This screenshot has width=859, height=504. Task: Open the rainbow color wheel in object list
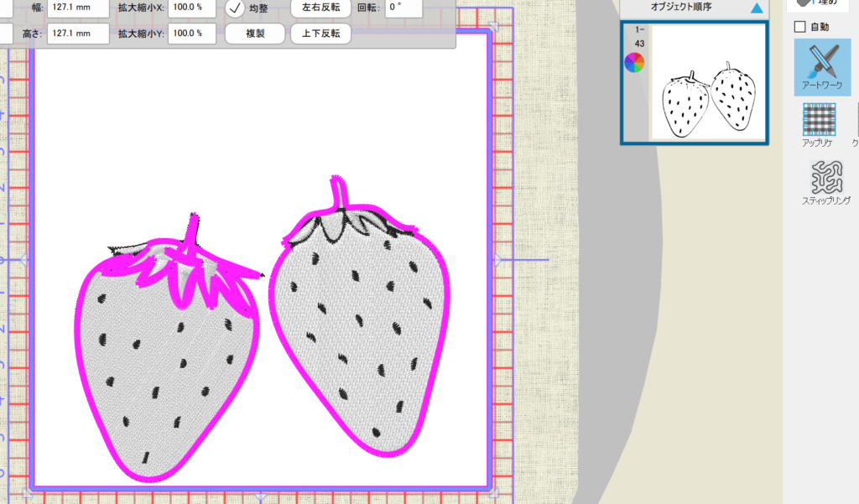635,62
